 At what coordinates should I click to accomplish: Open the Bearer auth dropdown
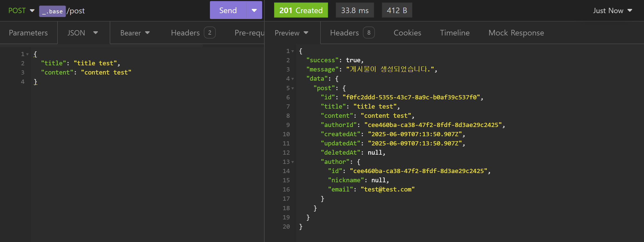click(x=135, y=33)
